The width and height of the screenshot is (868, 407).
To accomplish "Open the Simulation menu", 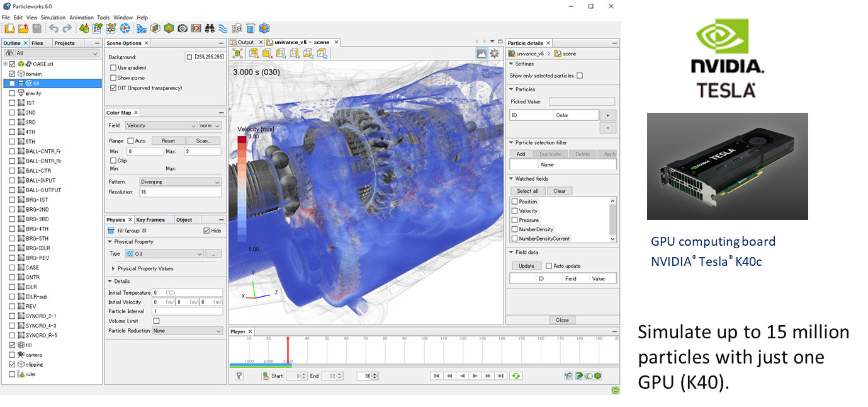I will (54, 18).
